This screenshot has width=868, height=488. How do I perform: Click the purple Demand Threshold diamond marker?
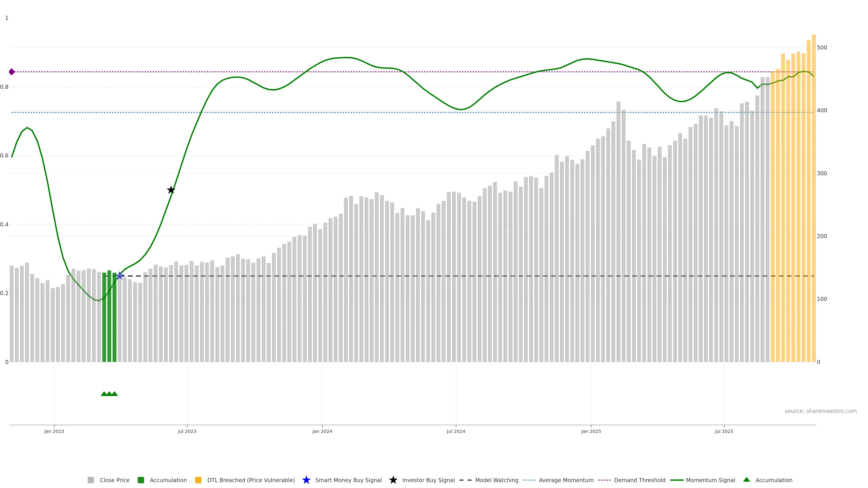(x=12, y=72)
